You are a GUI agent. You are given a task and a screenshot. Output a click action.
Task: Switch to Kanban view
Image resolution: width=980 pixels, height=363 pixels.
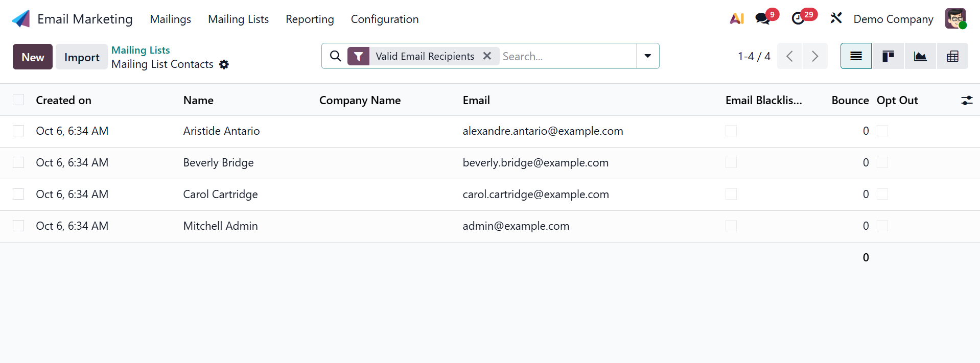point(888,56)
